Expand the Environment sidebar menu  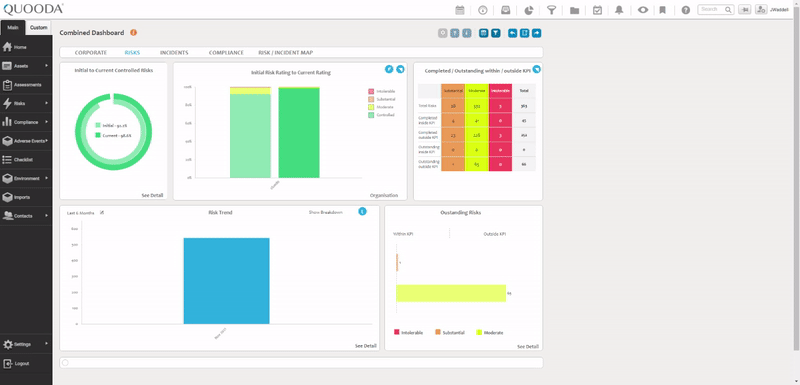(x=26, y=178)
